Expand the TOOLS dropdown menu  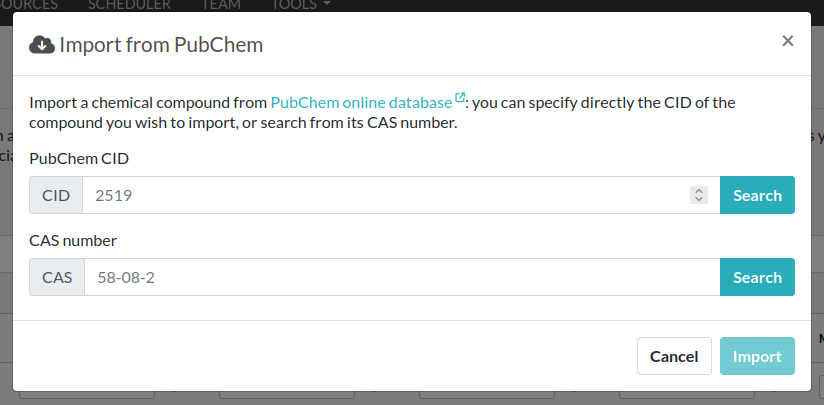pos(301,5)
